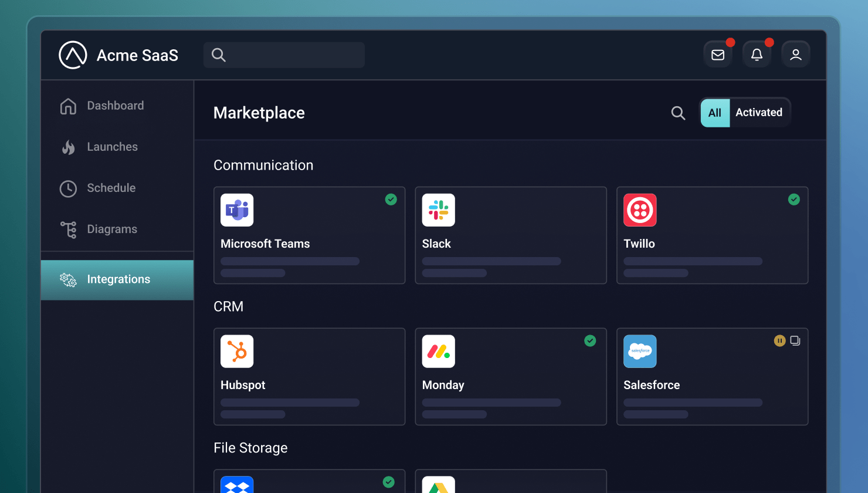This screenshot has width=868, height=493.
Task: Select the All filter toggle
Action: point(715,113)
